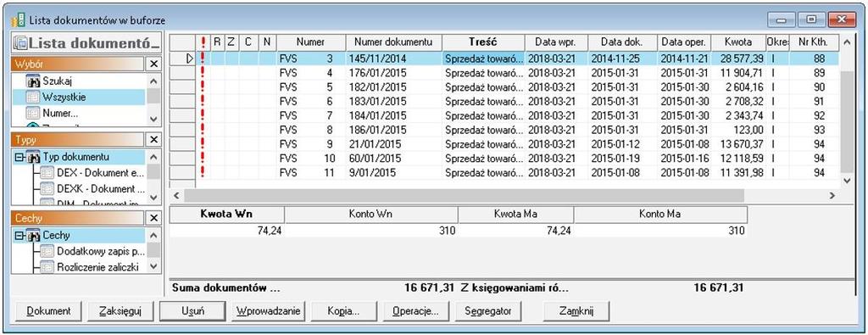Click the date cell 2015-01-12
The image size is (868, 335).
[622, 144]
